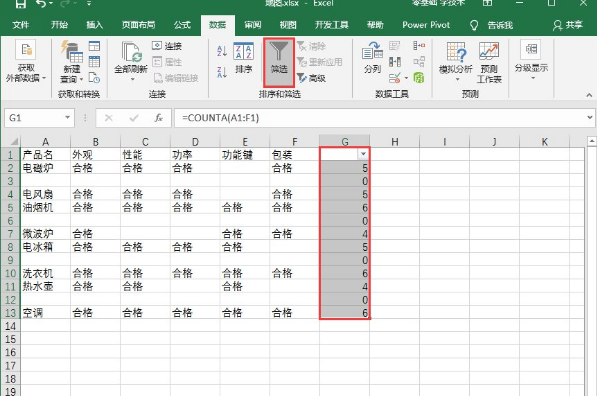Open the Refresh All dropdown arrow

pyautogui.click(x=132, y=79)
